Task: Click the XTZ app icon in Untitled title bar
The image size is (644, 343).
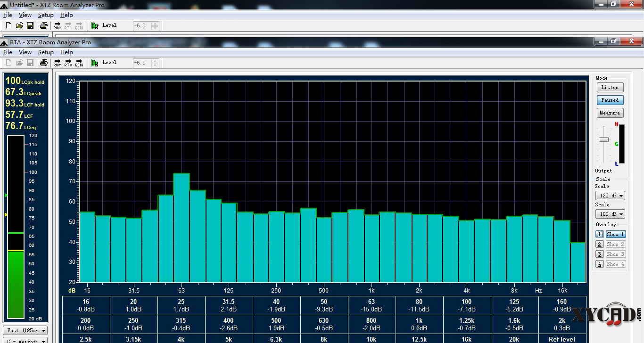Action: [4, 5]
